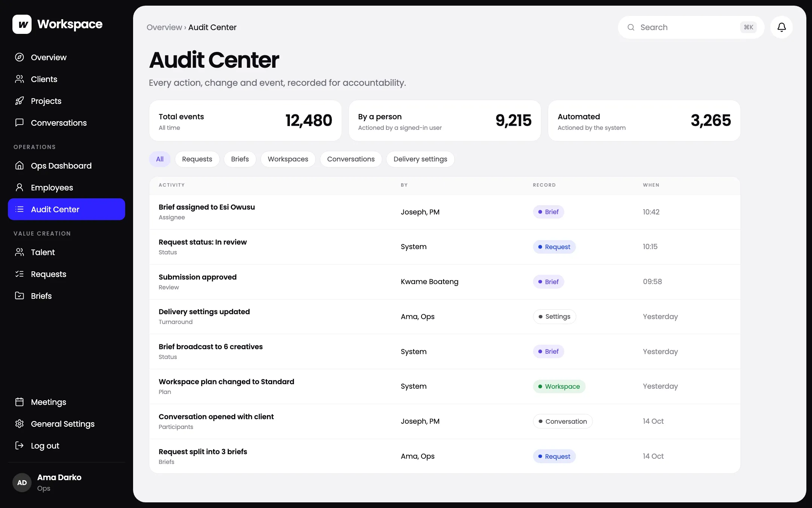Screen dimensions: 812x508
Task: Open the By a person stat card
Action: pos(445,120)
